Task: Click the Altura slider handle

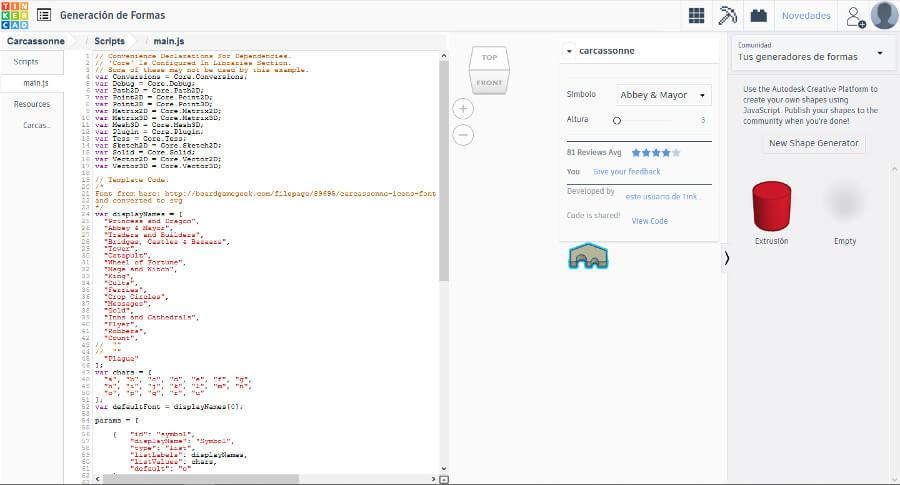Action: coord(616,120)
